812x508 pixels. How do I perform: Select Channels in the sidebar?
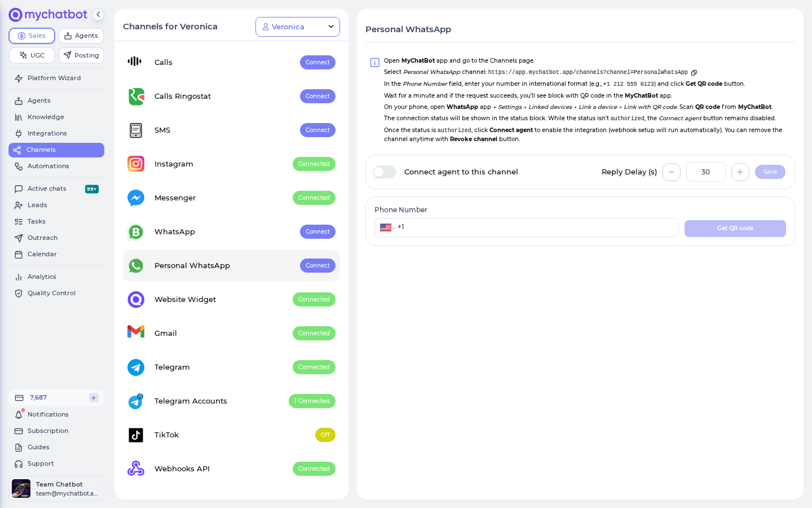coord(56,150)
